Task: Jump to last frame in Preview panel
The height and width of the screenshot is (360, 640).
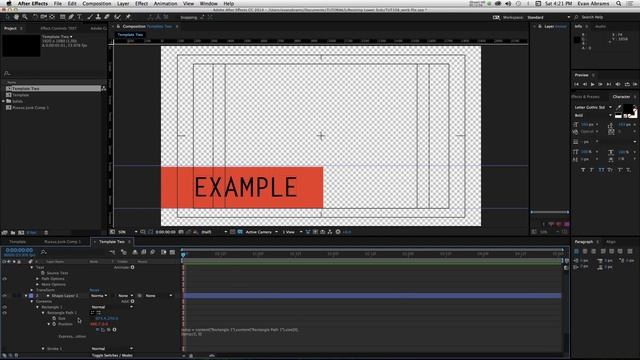Action: [609, 84]
